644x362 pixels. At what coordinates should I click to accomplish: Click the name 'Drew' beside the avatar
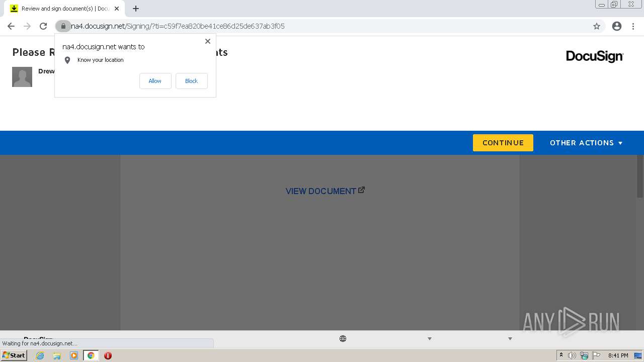(x=46, y=71)
